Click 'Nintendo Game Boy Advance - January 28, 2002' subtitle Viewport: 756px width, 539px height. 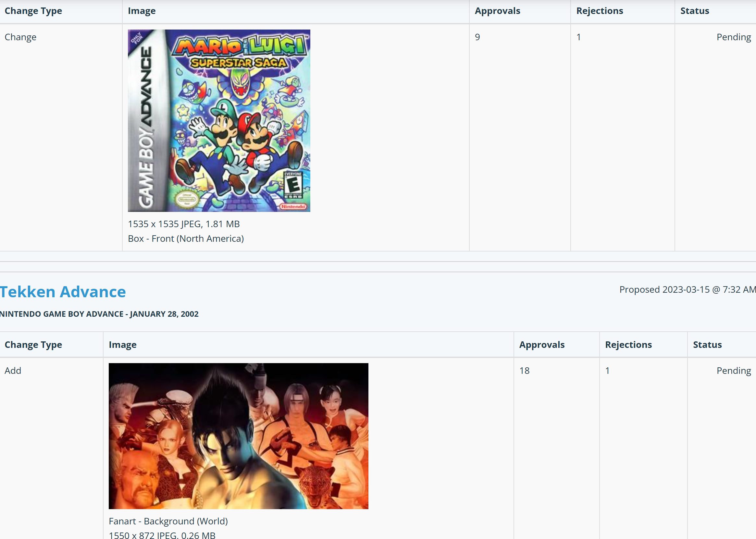[x=99, y=314]
